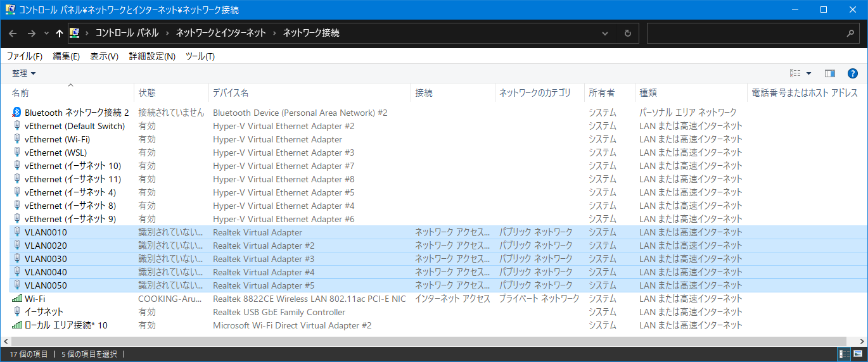Click the VLAN0030 adapter icon
Screen dimensions: 868x362
[17, 259]
